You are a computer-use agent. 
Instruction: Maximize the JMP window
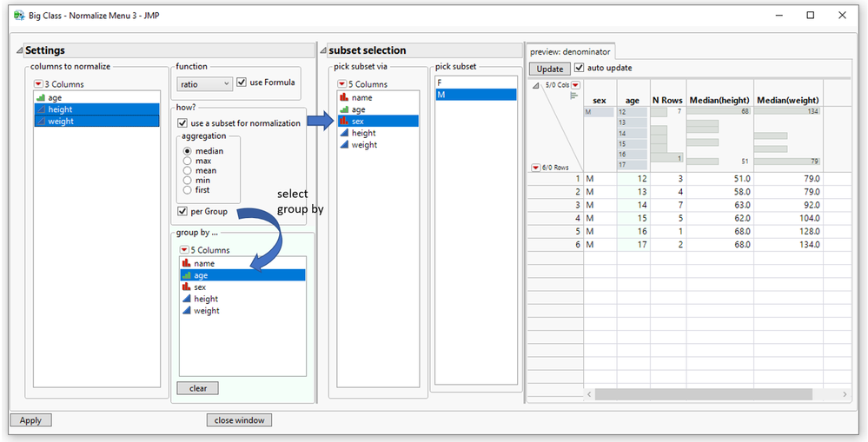(x=811, y=16)
